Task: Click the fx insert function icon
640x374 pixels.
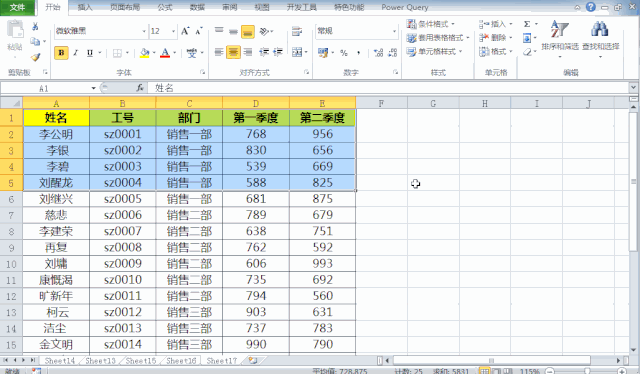Action: tap(140, 88)
